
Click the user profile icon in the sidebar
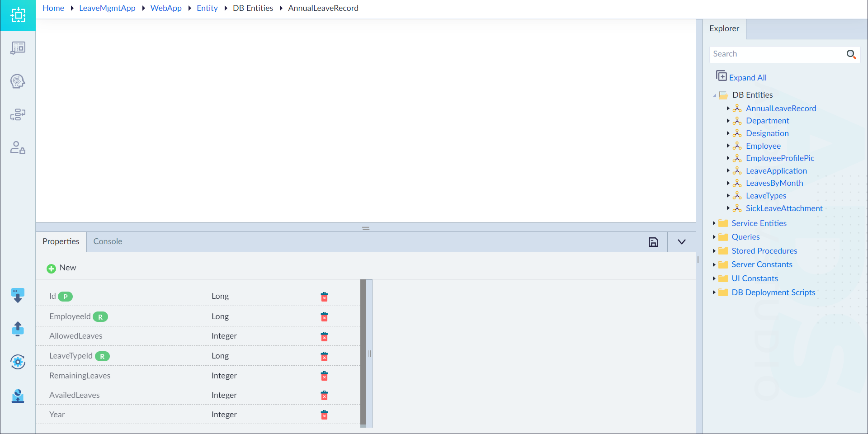coord(18,396)
